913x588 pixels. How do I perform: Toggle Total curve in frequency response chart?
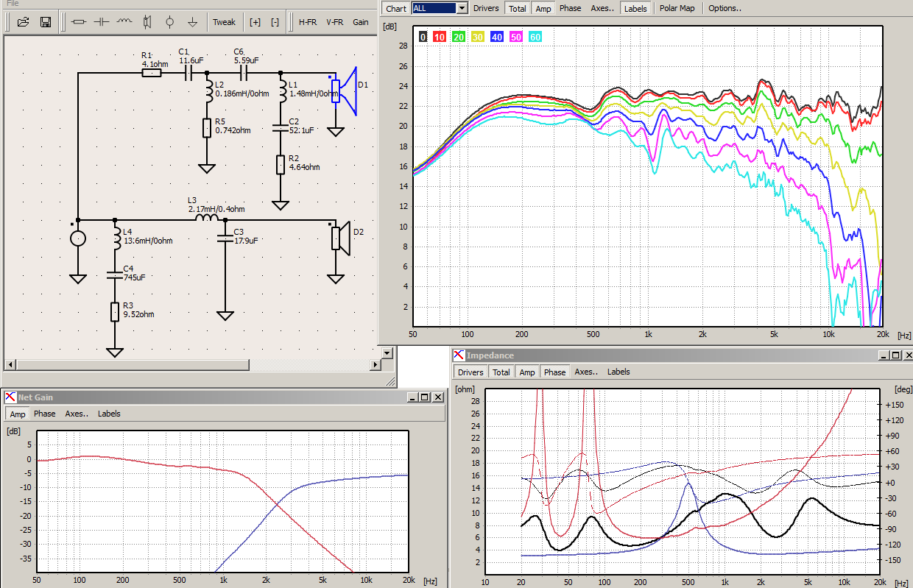point(518,9)
